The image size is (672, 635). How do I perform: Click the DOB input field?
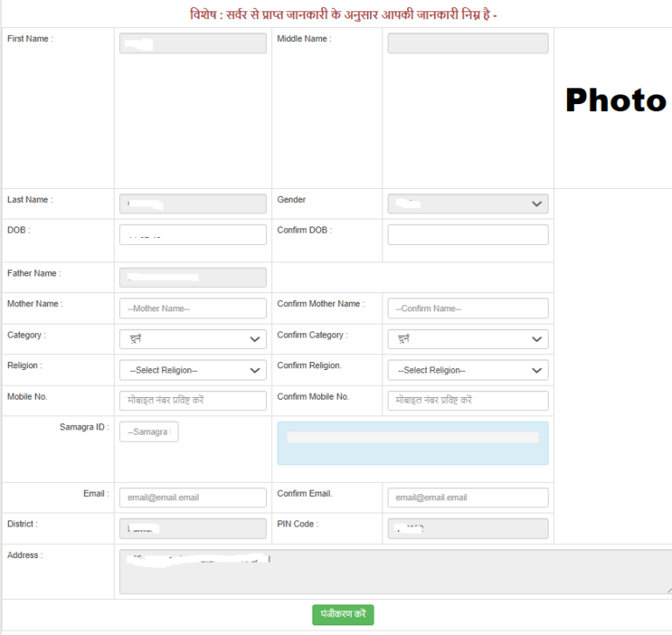[192, 234]
